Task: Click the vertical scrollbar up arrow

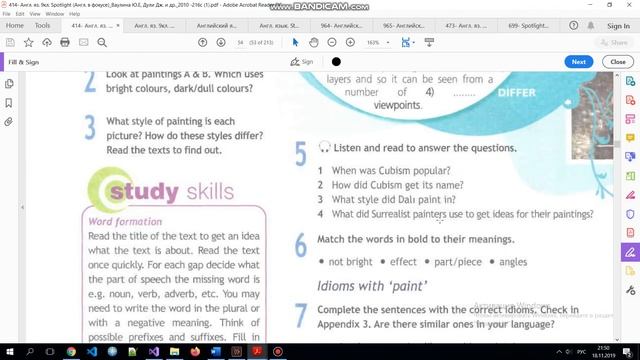Action: (x=617, y=76)
